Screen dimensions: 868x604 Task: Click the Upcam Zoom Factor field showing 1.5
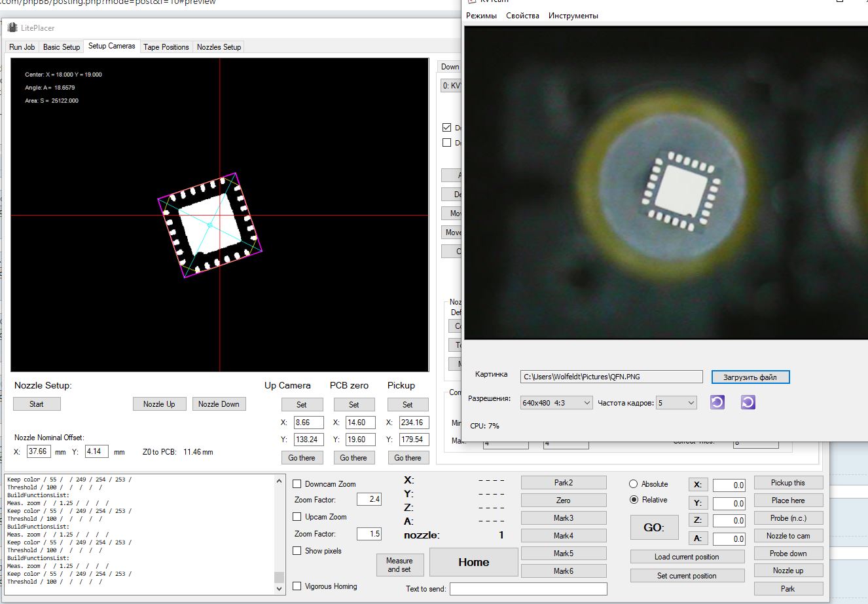click(369, 534)
